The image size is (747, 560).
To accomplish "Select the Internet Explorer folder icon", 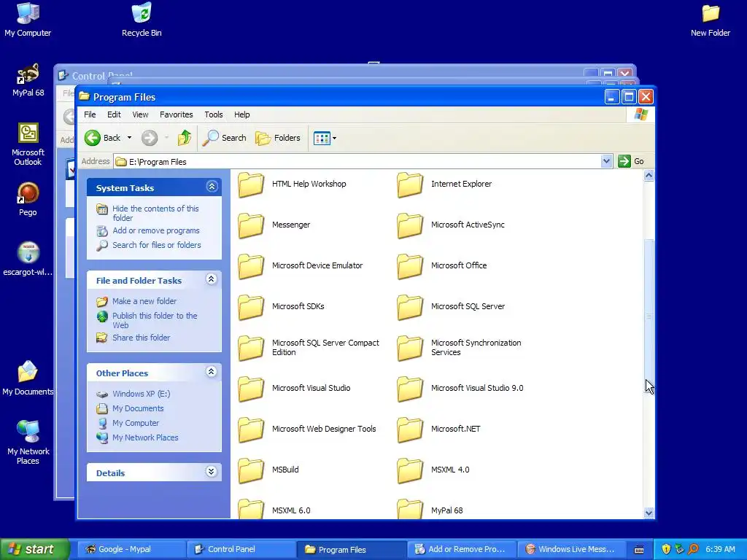I will click(x=410, y=184).
